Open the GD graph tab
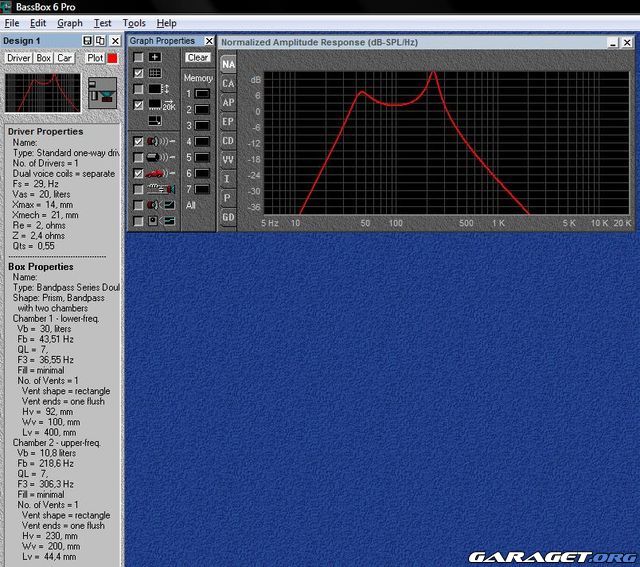The width and height of the screenshot is (640, 567). [228, 216]
